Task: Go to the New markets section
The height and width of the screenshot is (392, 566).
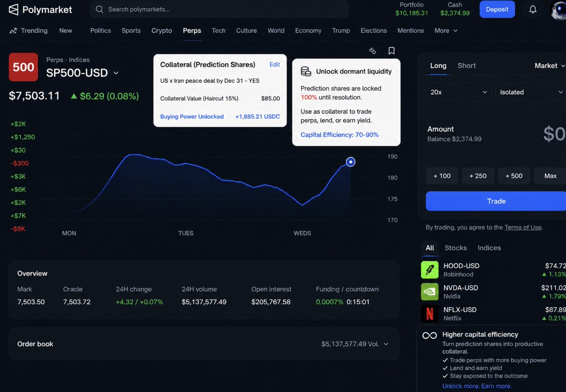Action: click(x=66, y=31)
